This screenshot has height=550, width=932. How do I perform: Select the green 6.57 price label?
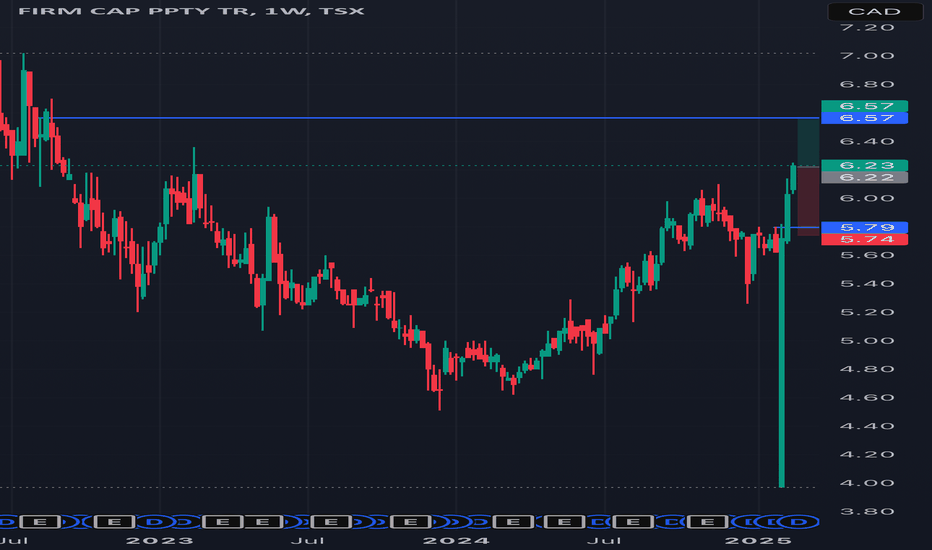click(864, 106)
